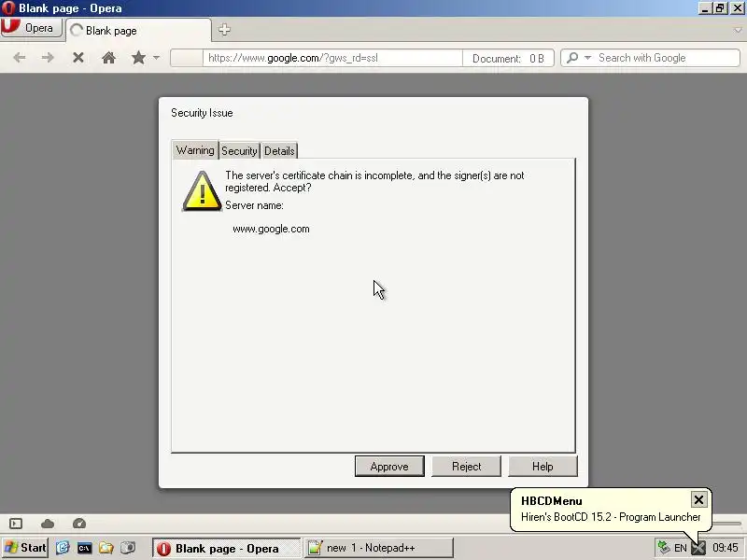Click the EN language indicator
This screenshot has height=560, width=747.
pos(681,548)
